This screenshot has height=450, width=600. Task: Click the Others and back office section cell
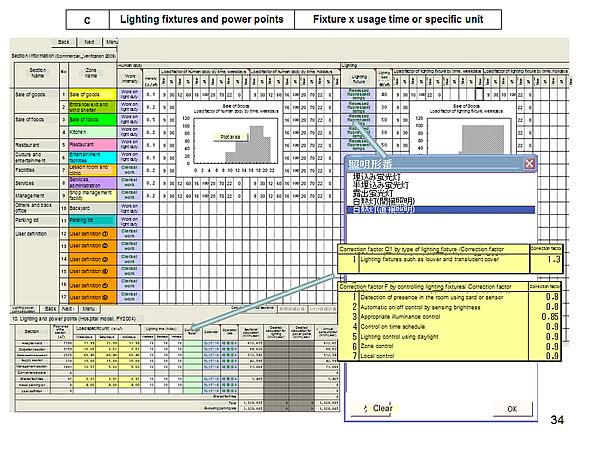tap(36, 208)
